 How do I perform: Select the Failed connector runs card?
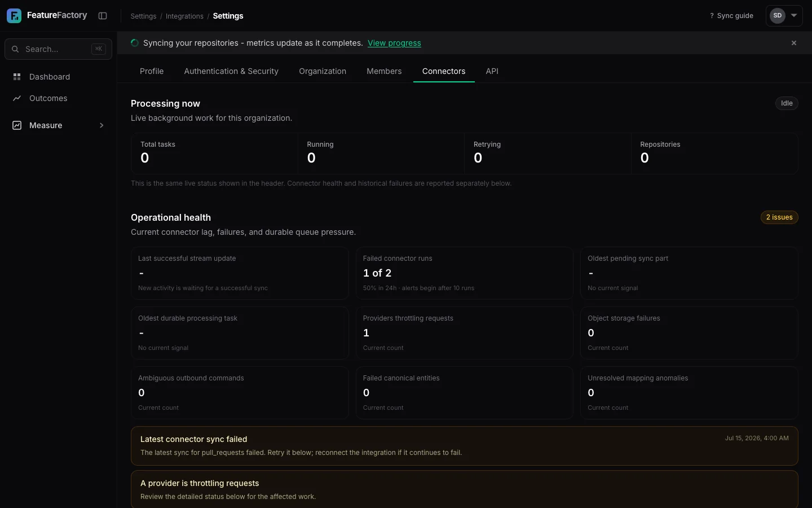click(x=465, y=273)
